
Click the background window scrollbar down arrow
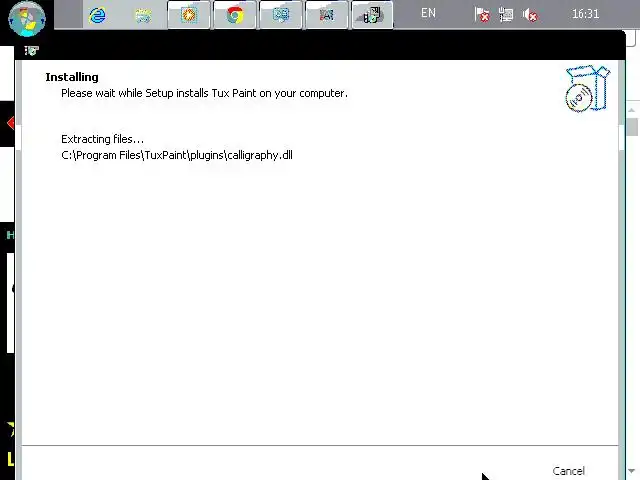632,471
